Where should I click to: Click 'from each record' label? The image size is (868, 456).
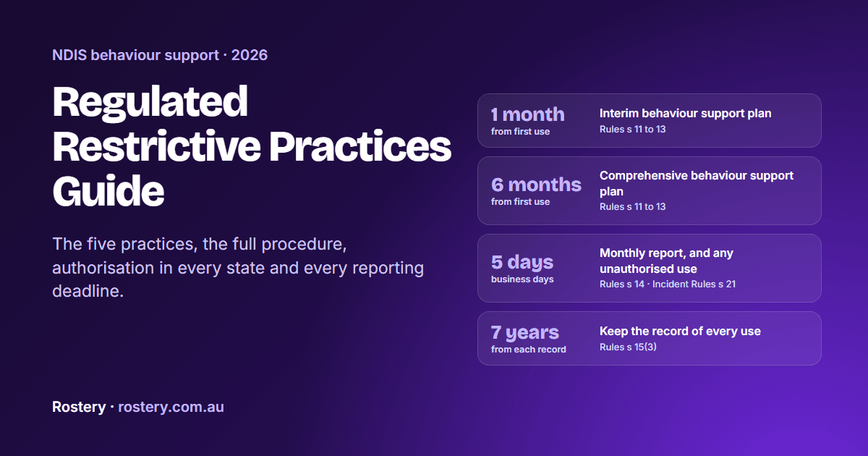pos(528,350)
